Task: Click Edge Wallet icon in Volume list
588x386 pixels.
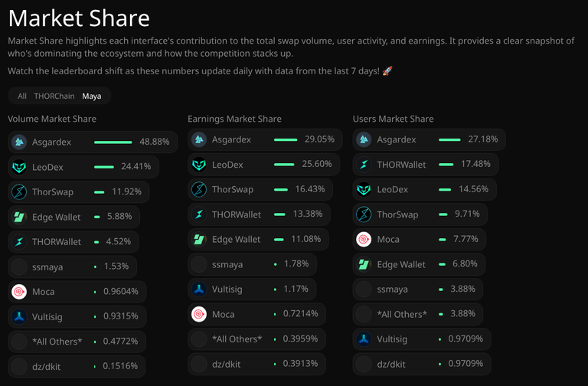Action: click(19, 217)
